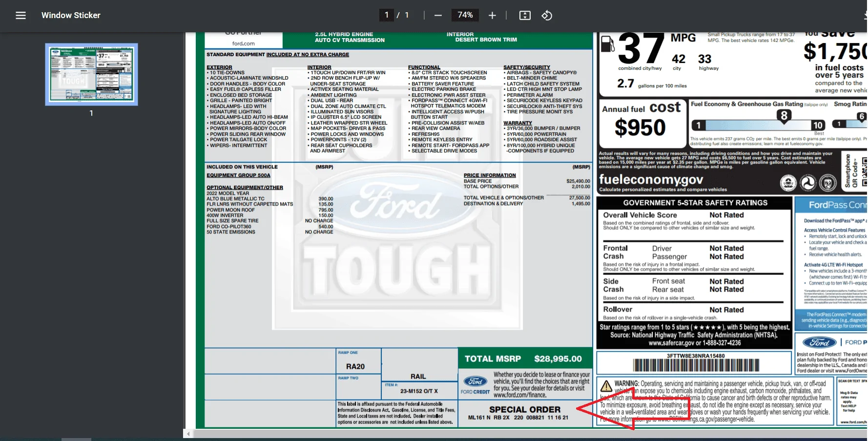Click 'OPTIONAL EQUIPMENT/OTHER' heading
This screenshot has width=868, height=441.
(x=245, y=188)
